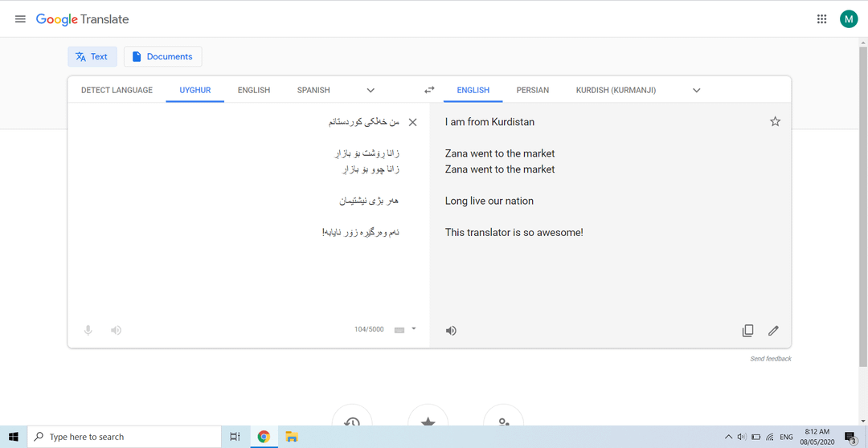
Task: Click the Google Translate logo
Action: tap(83, 19)
